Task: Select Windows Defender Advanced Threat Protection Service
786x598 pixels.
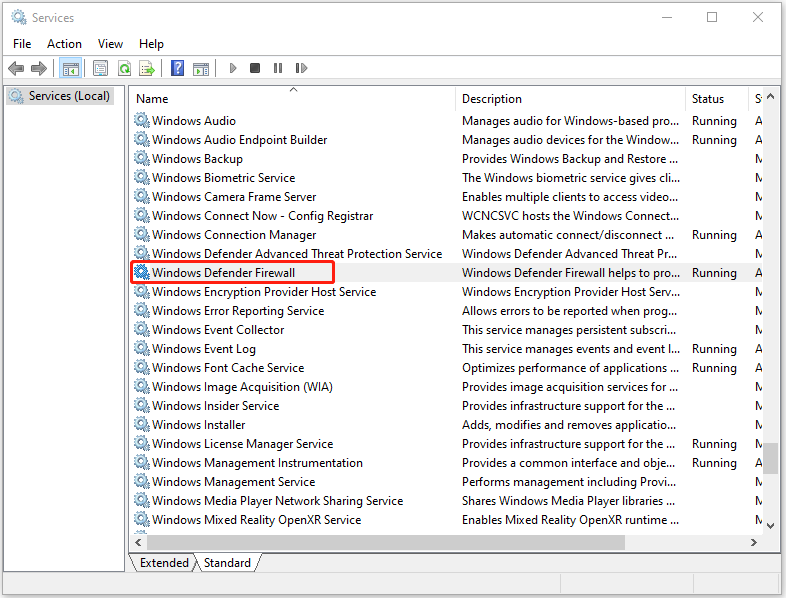Action: coord(297,254)
